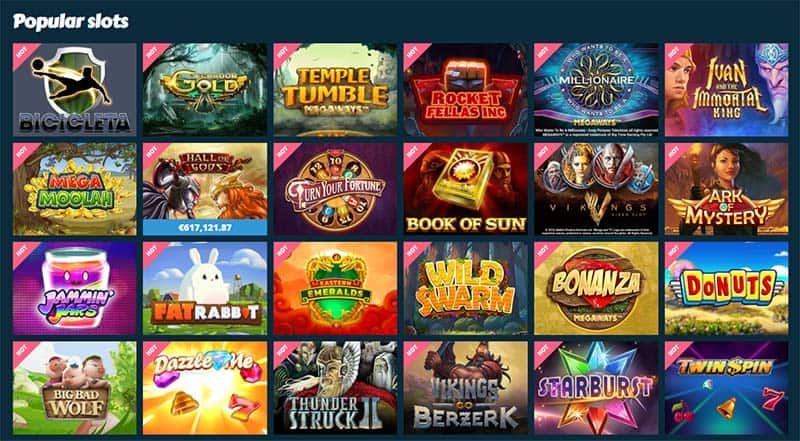Select the Rocket Fellas Inc game

(465, 89)
